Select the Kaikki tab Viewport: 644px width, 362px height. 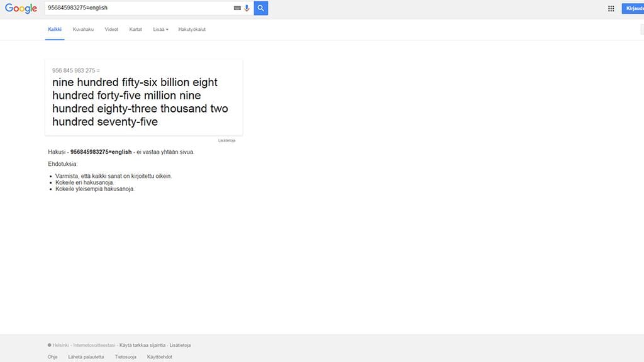click(x=55, y=30)
